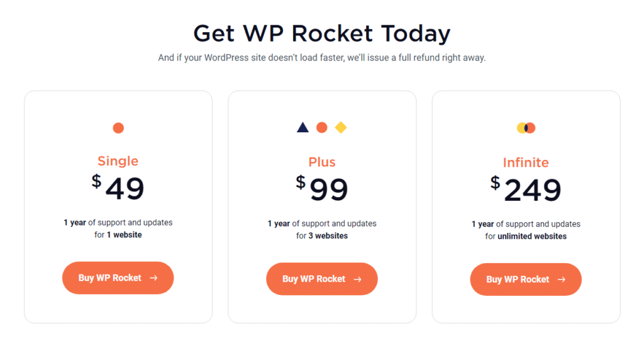Image resolution: width=644 pixels, height=352 pixels.
Task: Click the arrow on Single plan's buy button
Action: coord(153,278)
